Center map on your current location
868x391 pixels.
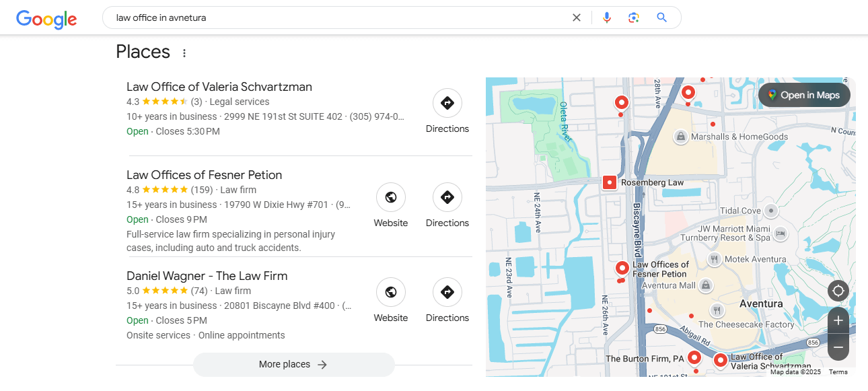(838, 291)
